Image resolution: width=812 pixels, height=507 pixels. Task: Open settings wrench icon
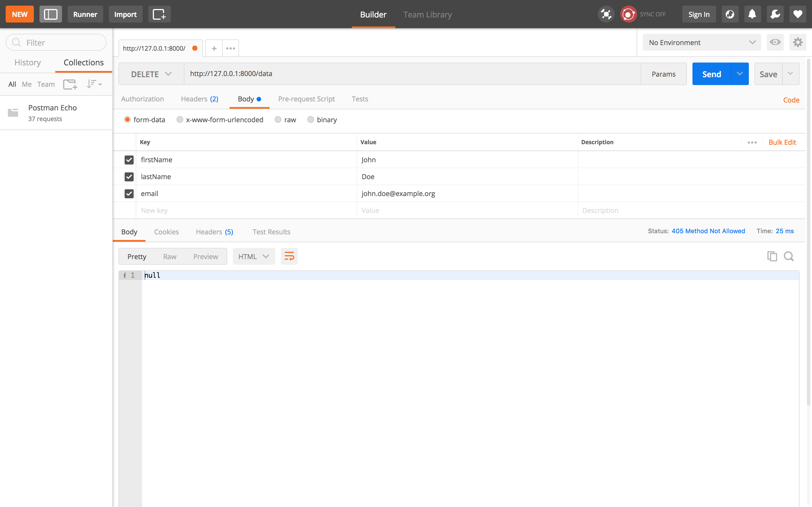(775, 14)
